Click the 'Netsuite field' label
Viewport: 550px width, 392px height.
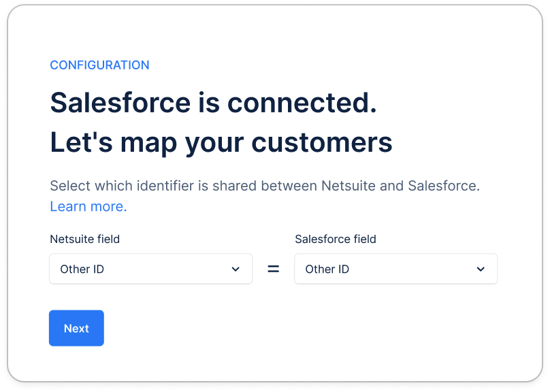pos(85,239)
